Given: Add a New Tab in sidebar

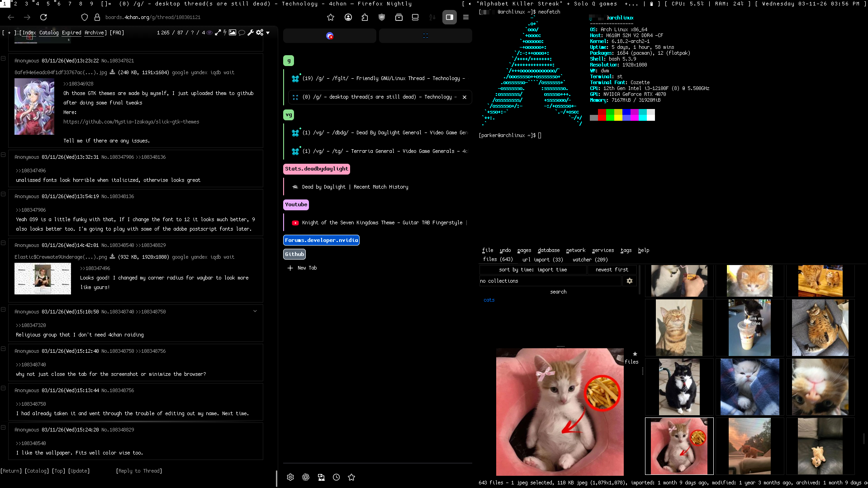Looking at the screenshot, I should [x=302, y=268].
